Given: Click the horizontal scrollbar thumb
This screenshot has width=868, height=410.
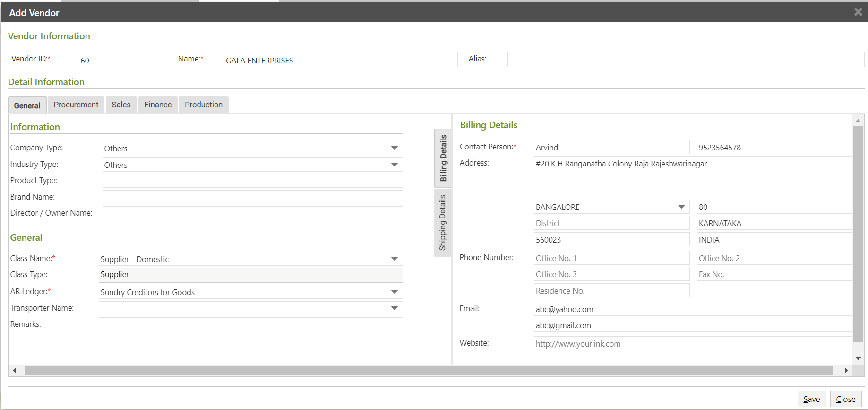Looking at the screenshot, I should pyautogui.click(x=429, y=370).
